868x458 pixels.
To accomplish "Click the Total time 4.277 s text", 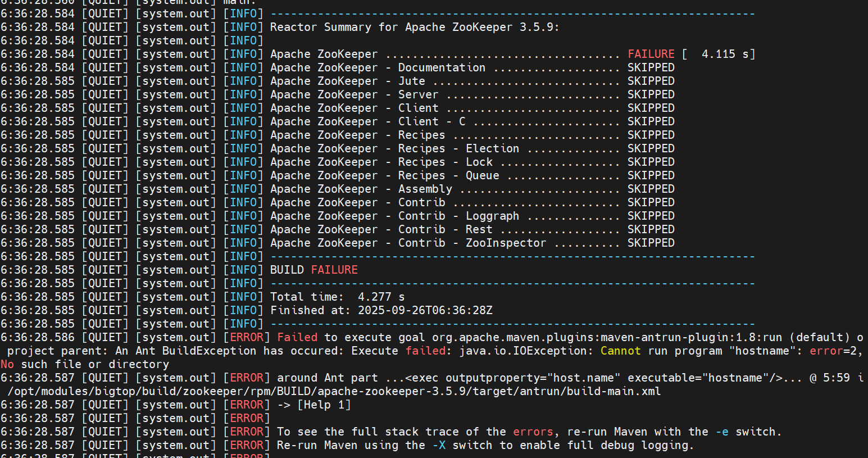I will pos(337,297).
